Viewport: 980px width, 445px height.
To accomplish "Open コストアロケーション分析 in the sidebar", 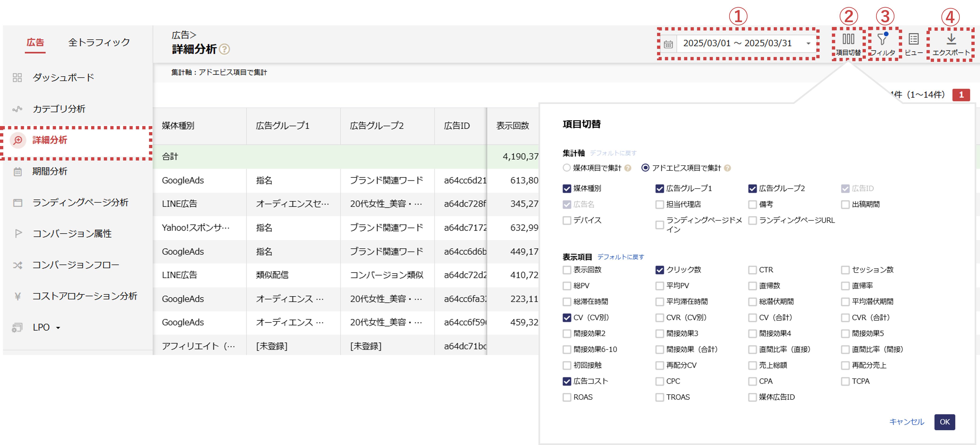I will point(84,296).
